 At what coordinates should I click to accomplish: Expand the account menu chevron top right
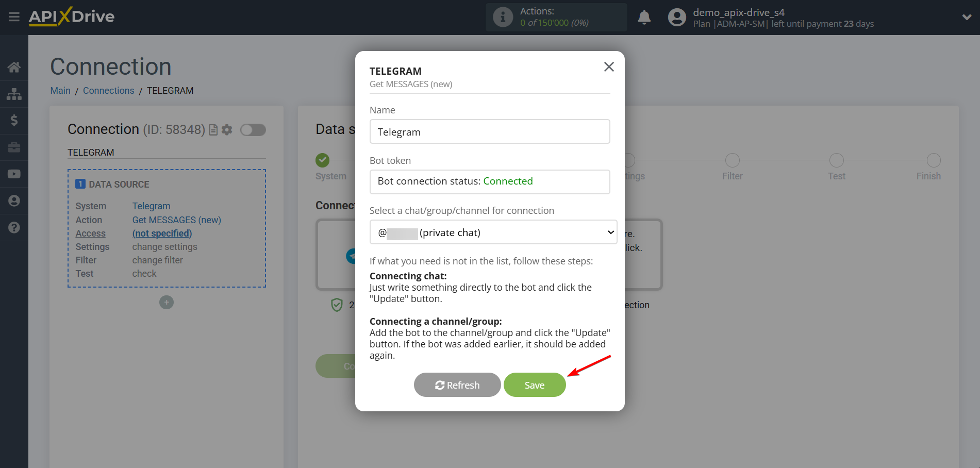[x=966, y=17]
